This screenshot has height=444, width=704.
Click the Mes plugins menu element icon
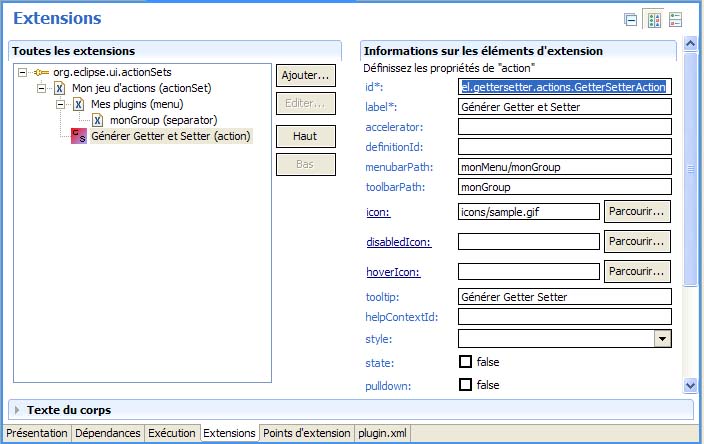click(79, 105)
